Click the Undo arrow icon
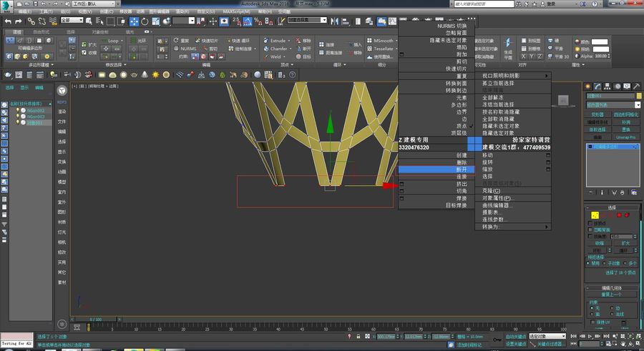This screenshot has height=351, width=644. pyautogui.click(x=8, y=21)
